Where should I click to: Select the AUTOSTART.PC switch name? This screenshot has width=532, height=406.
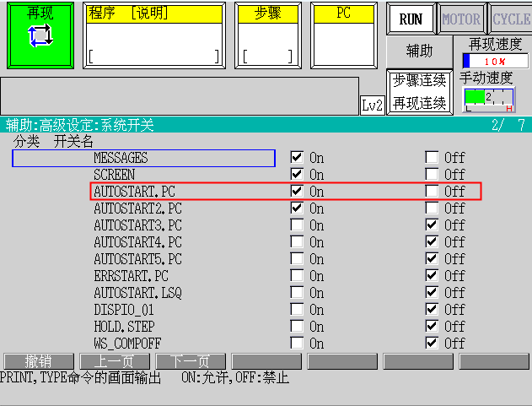(134, 192)
